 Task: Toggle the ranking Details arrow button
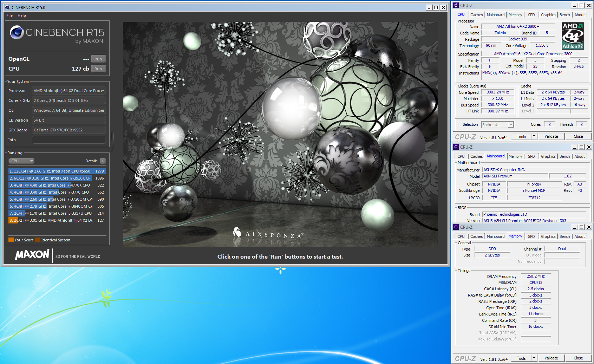[103, 161]
